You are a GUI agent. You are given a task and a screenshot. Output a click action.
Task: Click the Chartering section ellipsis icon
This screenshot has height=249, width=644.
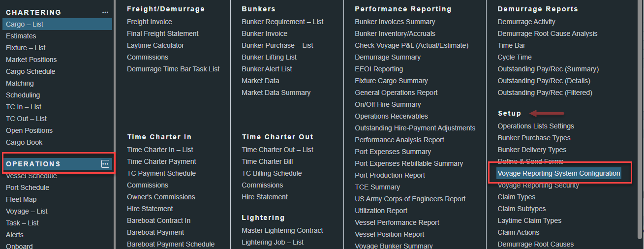(x=105, y=12)
